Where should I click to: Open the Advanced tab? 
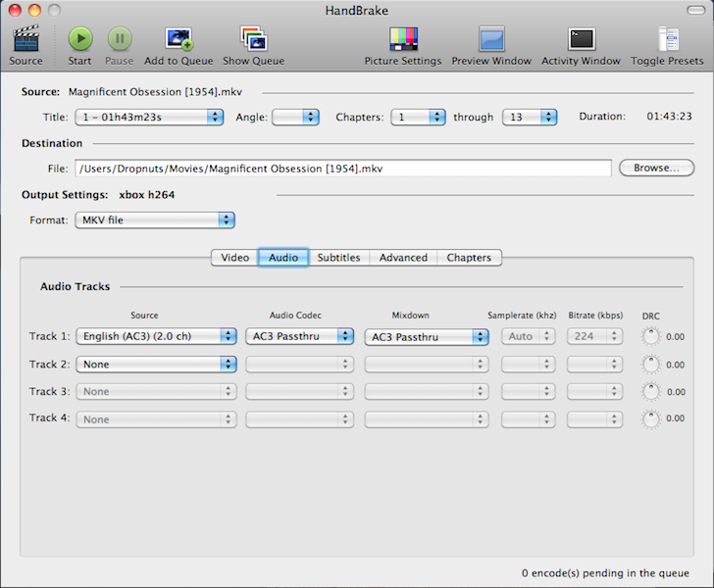pyautogui.click(x=403, y=258)
